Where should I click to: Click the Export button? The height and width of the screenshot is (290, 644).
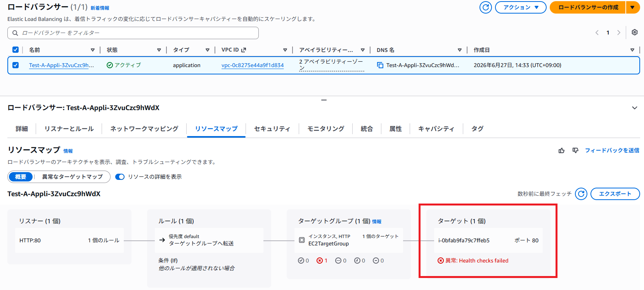[x=615, y=194]
